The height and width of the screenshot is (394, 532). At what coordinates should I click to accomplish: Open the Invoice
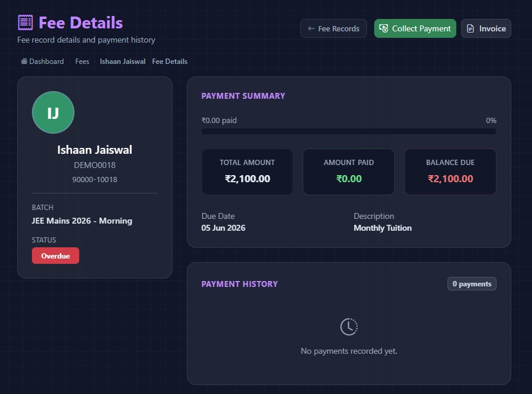pos(486,28)
